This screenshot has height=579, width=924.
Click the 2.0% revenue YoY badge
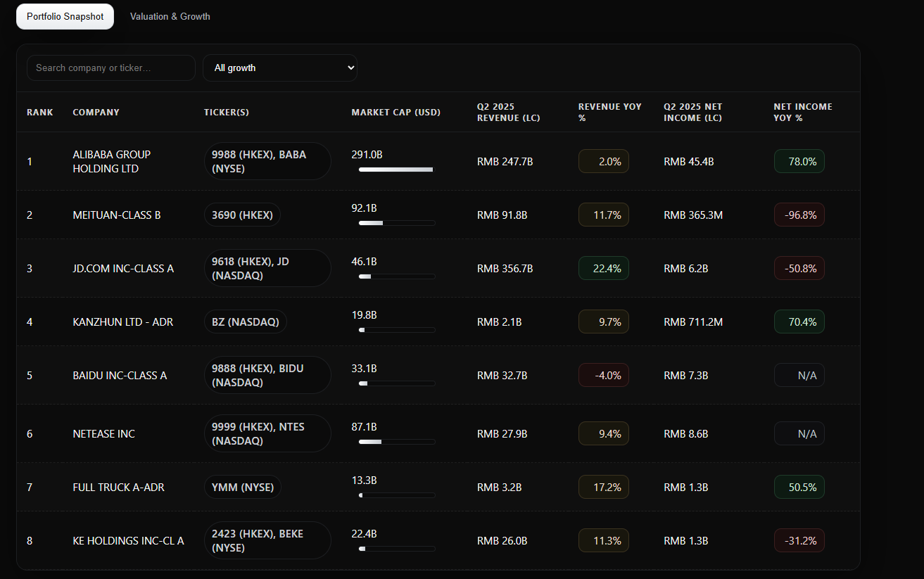tap(604, 162)
